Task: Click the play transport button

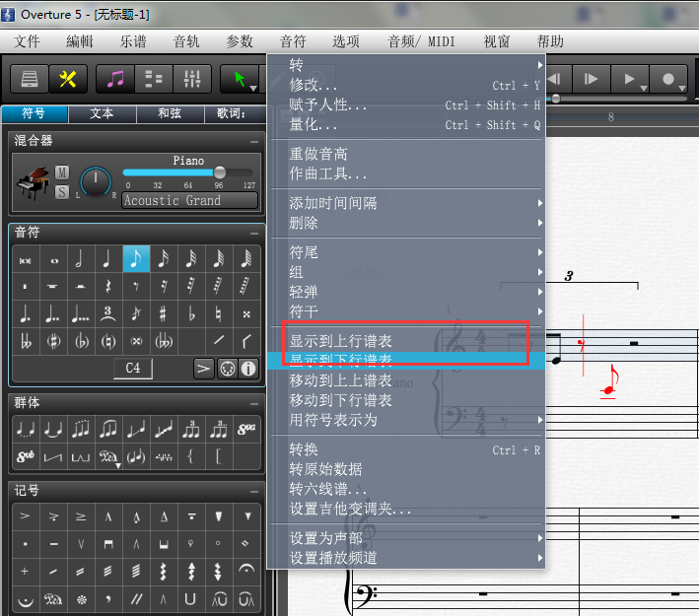Action: [629, 79]
